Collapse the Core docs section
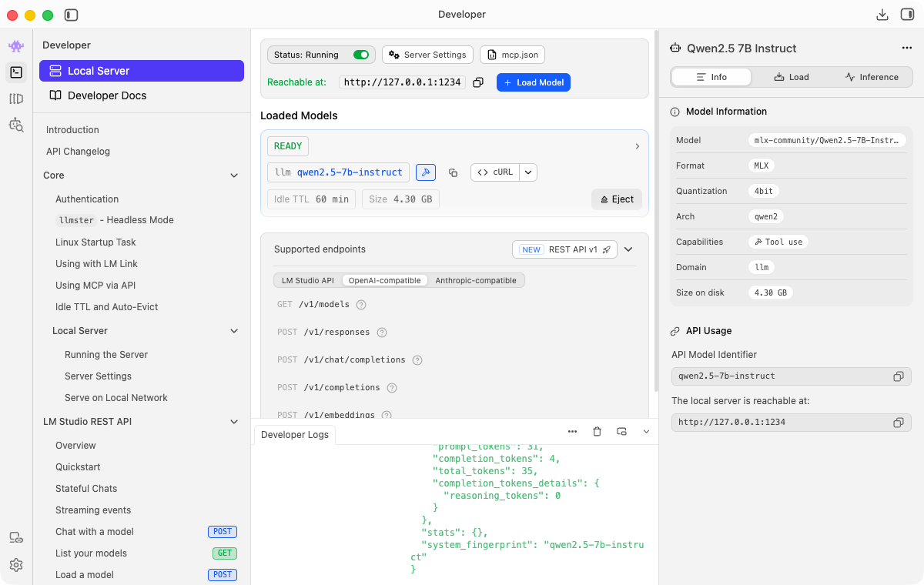The height and width of the screenshot is (585, 924). click(x=235, y=175)
